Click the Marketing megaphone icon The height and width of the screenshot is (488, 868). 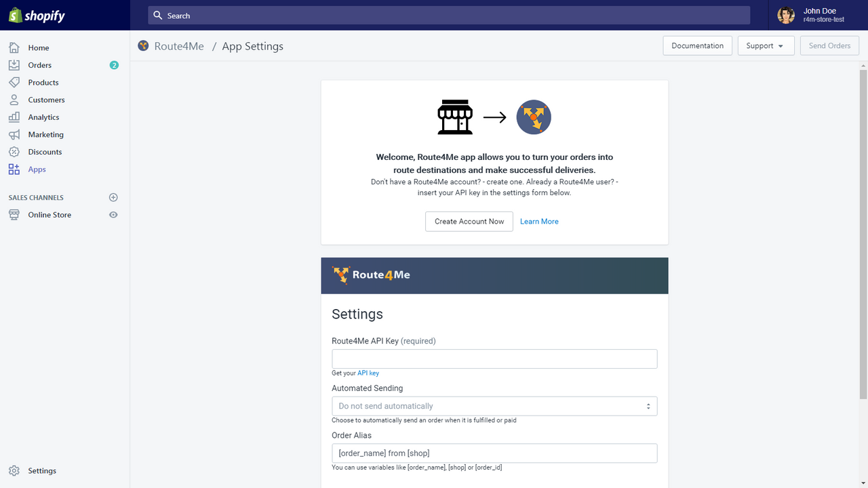(x=14, y=134)
